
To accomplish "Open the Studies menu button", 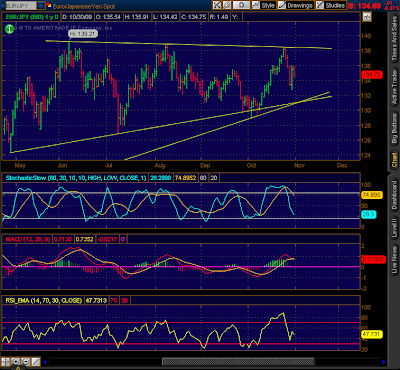I will pos(330,5).
